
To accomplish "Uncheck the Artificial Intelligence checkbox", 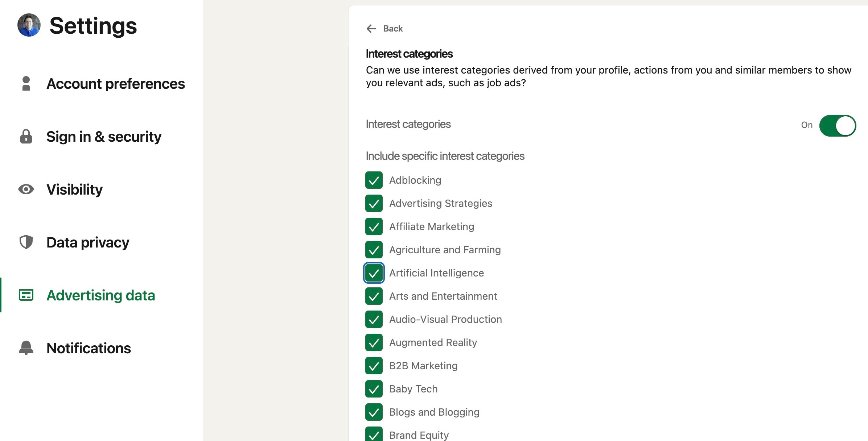I will [374, 273].
